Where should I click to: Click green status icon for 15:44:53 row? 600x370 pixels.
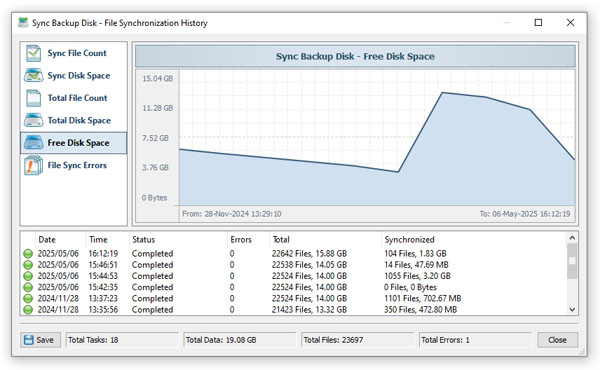28,276
